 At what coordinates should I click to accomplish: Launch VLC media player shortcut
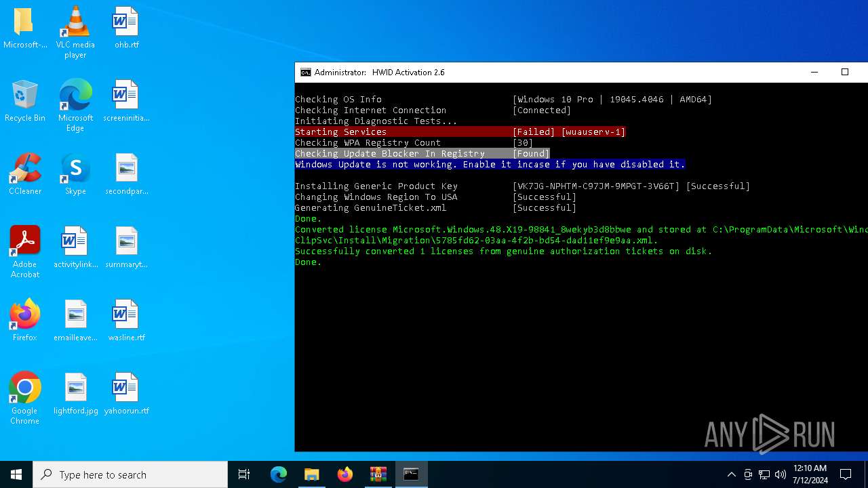click(x=75, y=33)
